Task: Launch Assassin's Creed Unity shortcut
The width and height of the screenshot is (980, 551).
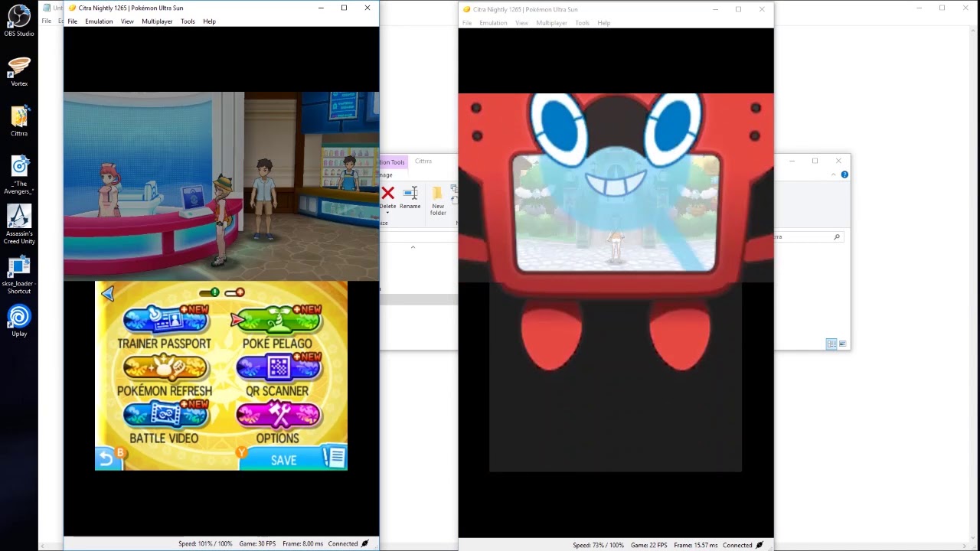Action: point(19,224)
